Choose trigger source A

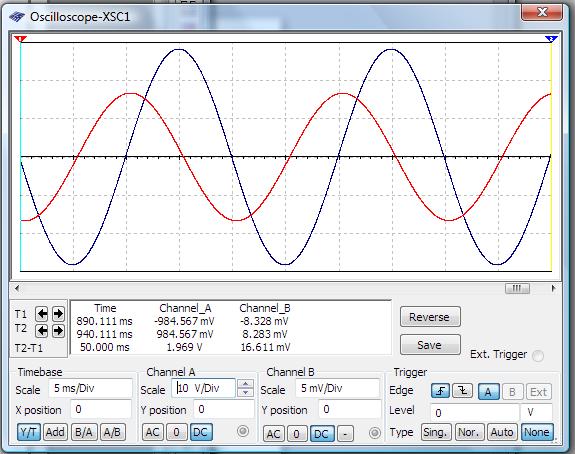pyautogui.click(x=488, y=392)
